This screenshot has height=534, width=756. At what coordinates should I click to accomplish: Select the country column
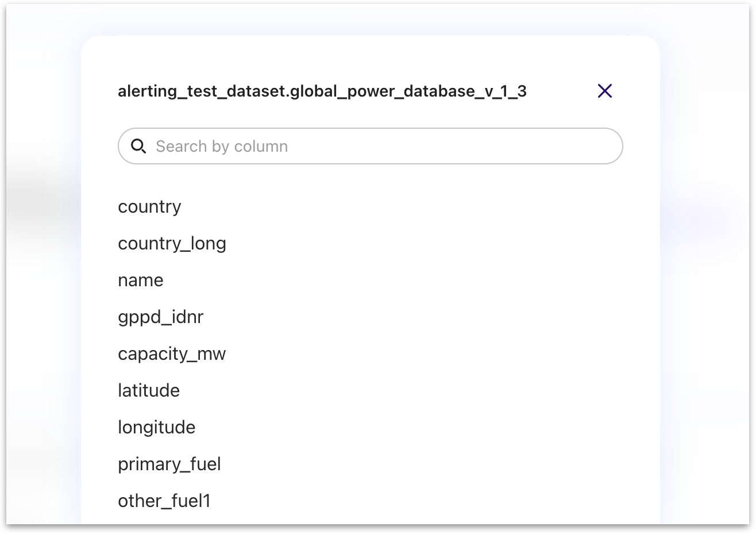pyautogui.click(x=149, y=207)
